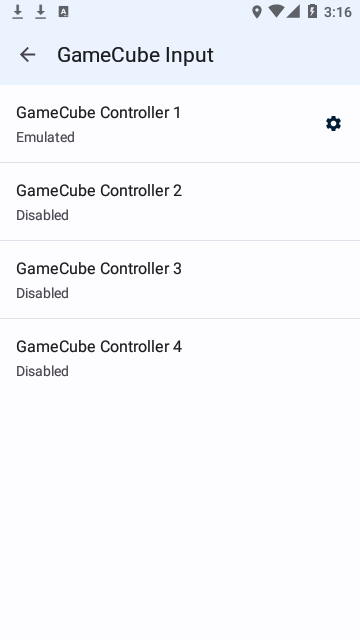Tap the 3:16 clock in status bar

tap(338, 12)
